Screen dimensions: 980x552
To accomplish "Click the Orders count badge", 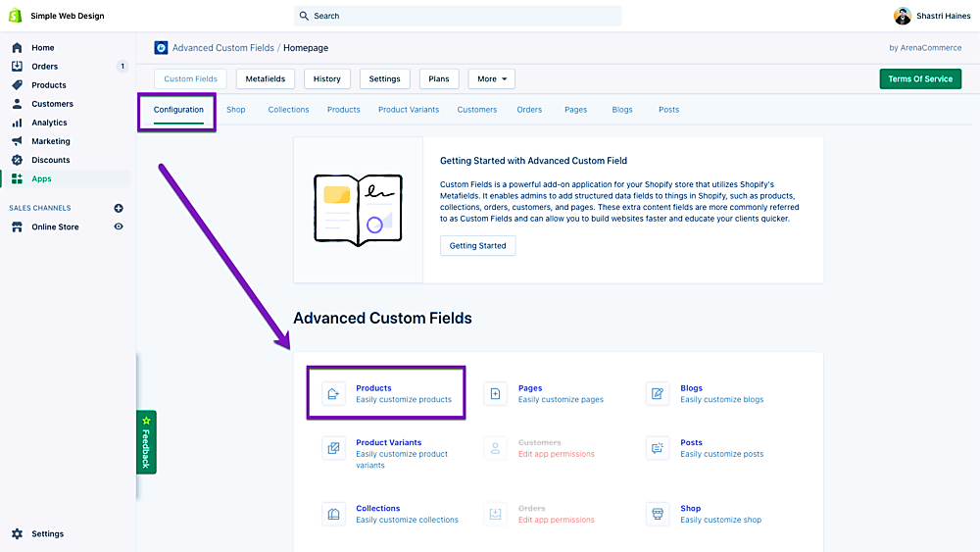I will point(122,67).
